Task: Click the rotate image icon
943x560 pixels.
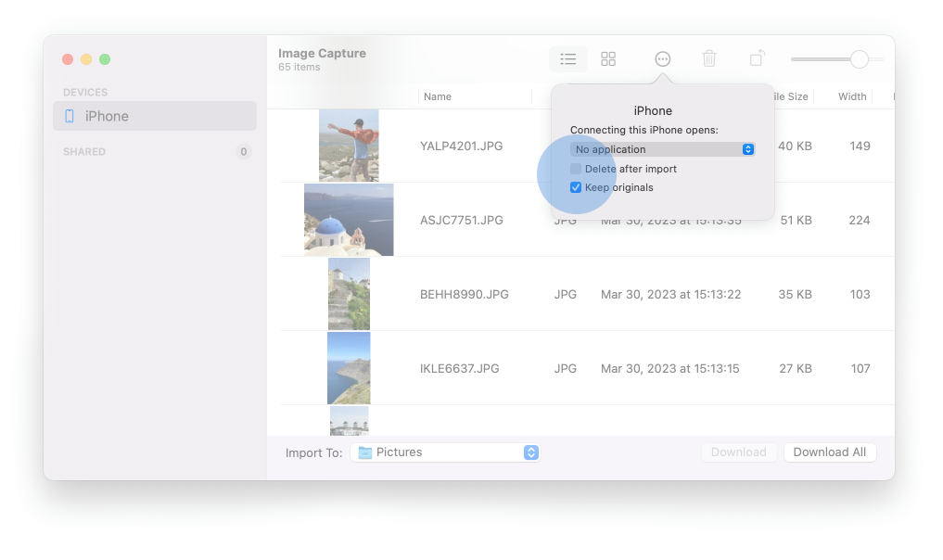Action: click(758, 58)
